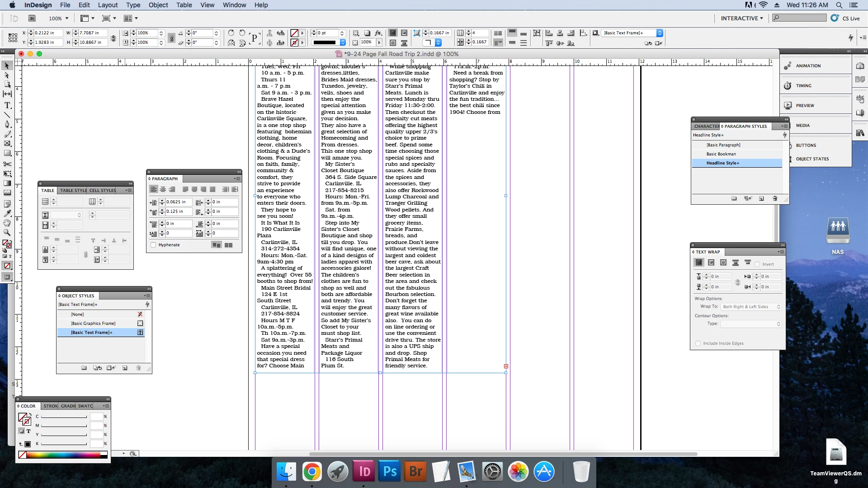Select the Basic Bookman paragraph style

tap(721, 154)
